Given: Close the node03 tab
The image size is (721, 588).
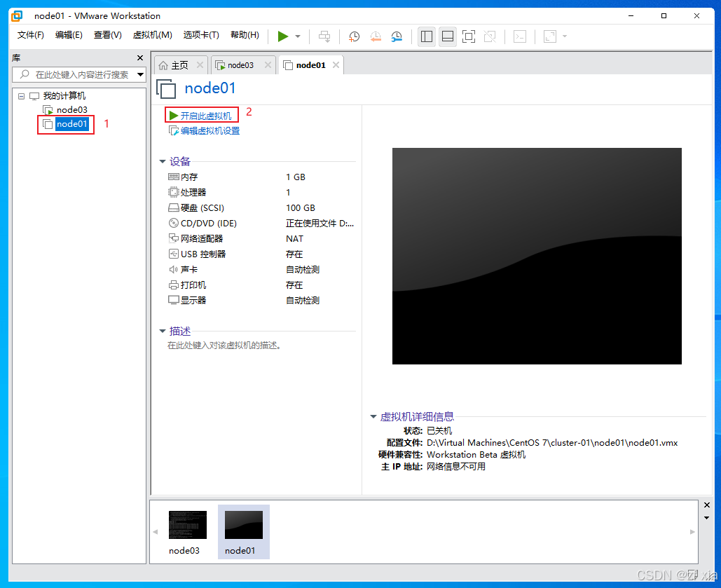Looking at the screenshot, I should coord(268,65).
